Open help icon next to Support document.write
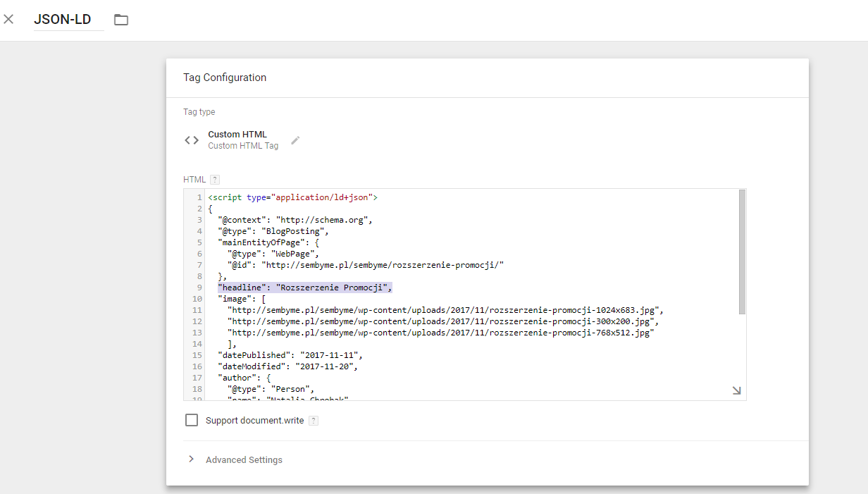868x494 pixels. tap(314, 421)
